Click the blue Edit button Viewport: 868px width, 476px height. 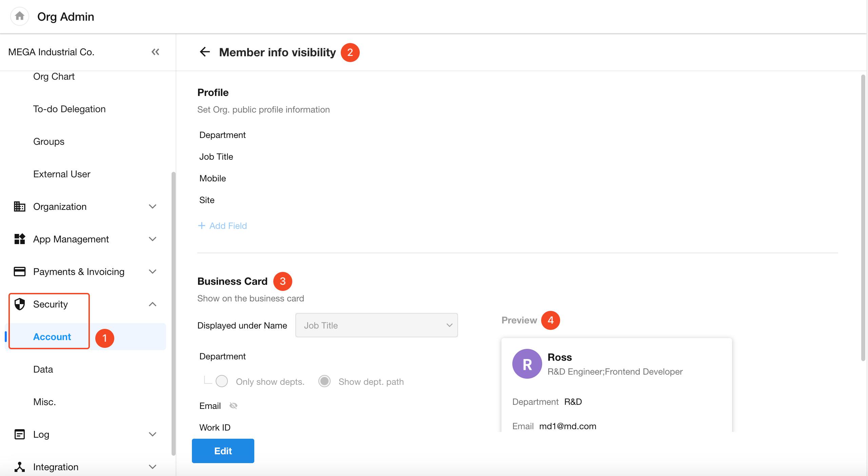[x=223, y=451]
